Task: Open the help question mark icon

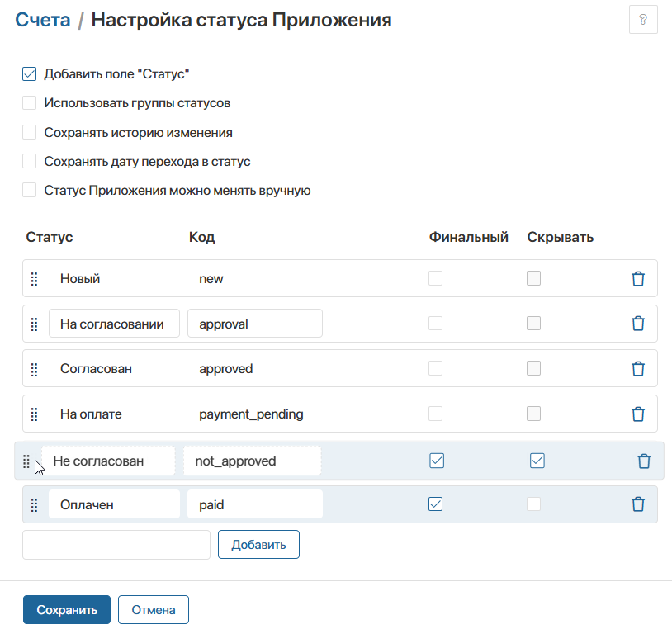Action: [643, 19]
